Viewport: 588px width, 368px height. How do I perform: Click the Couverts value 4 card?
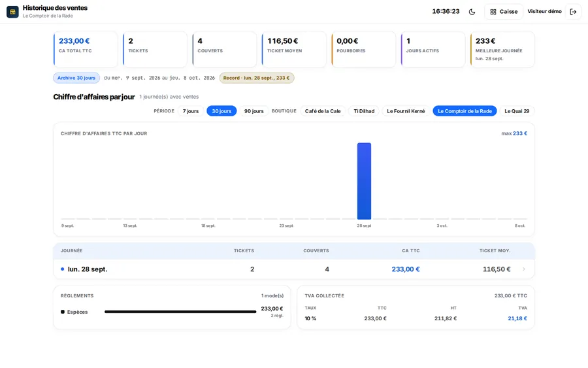tap(225, 50)
